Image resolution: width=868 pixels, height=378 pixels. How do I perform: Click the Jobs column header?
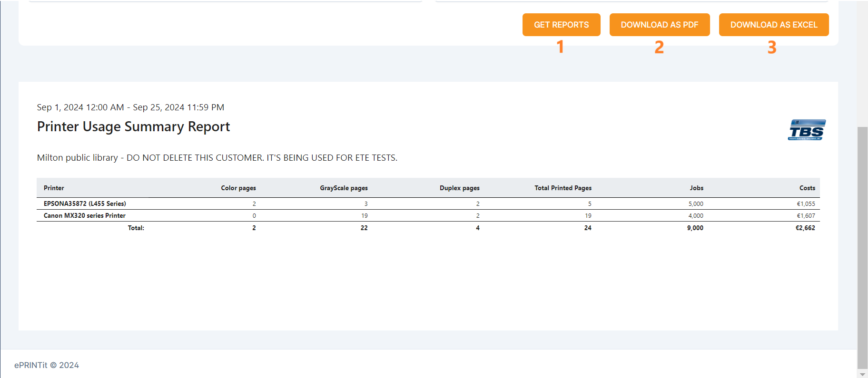696,188
